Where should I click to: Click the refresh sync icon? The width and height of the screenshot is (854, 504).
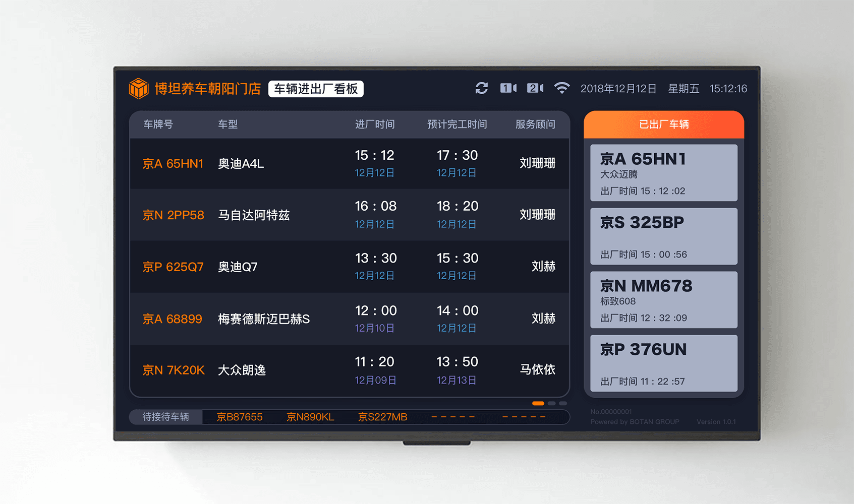point(482,88)
